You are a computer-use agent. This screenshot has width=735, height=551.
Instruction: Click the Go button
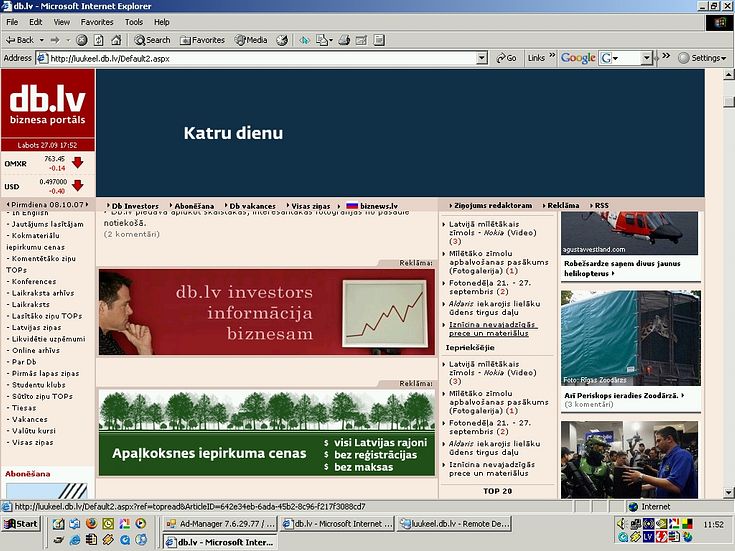pos(506,58)
